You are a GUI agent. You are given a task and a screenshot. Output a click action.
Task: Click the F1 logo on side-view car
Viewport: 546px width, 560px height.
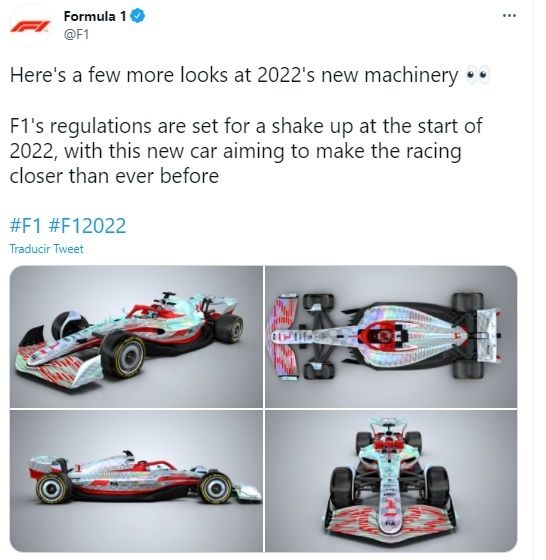click(99, 483)
